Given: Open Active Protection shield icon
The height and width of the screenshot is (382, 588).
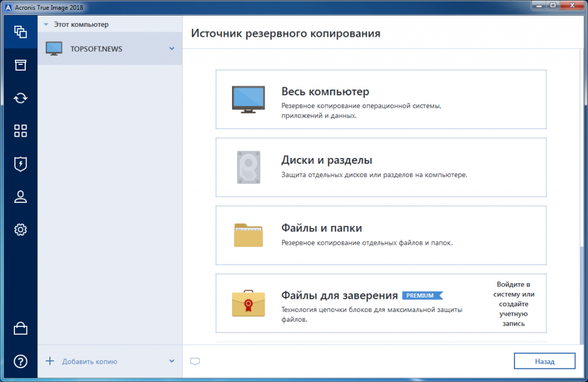Looking at the screenshot, I should (21, 164).
